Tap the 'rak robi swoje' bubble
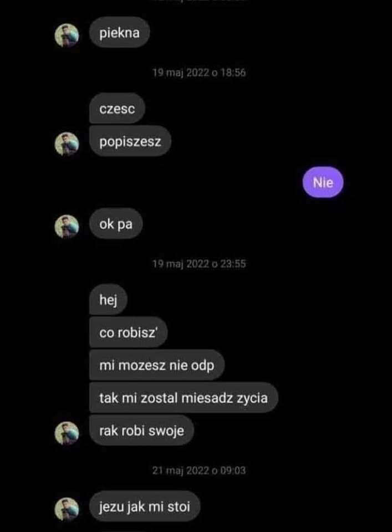Image resolution: width=392 pixels, height=532 pixels. point(141,430)
